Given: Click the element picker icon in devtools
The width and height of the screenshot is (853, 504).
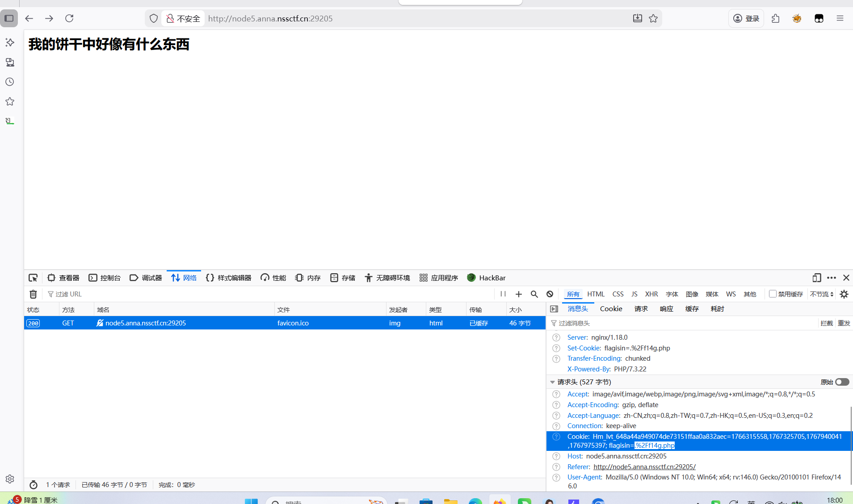Looking at the screenshot, I should (x=33, y=278).
